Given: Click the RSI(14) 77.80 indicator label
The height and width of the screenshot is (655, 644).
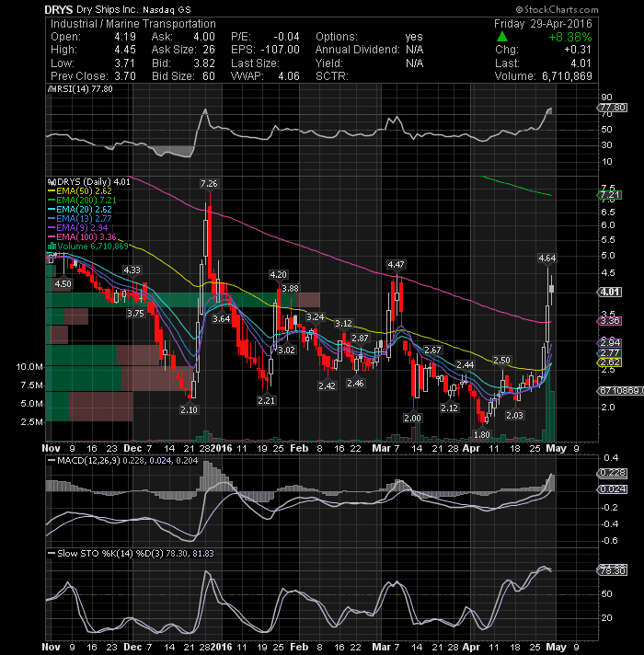Looking at the screenshot, I should tap(85, 89).
